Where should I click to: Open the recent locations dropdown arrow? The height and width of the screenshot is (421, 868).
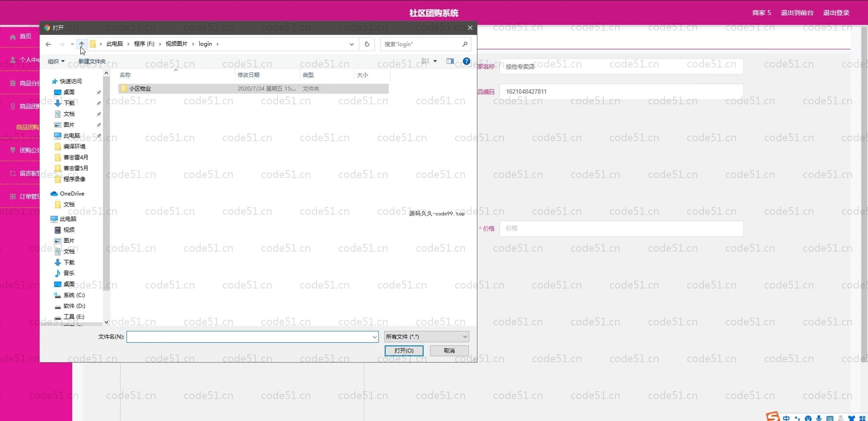point(72,44)
